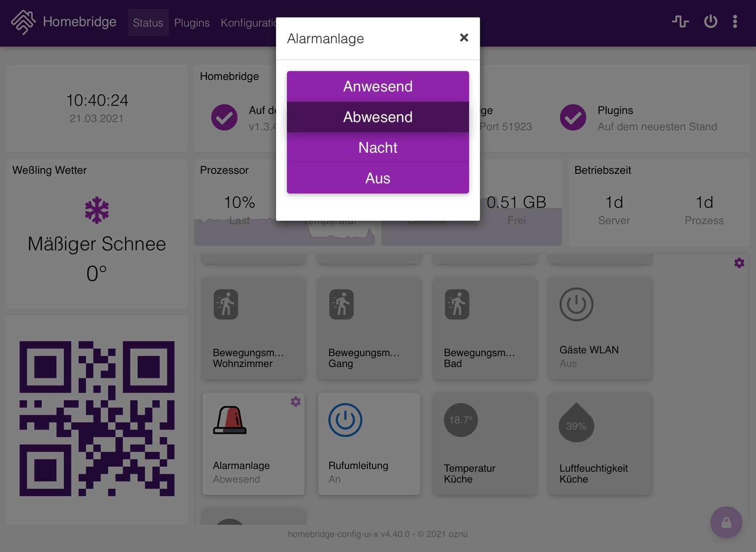
Task: Open Bewegungsmelder Bad tile
Action: pyautogui.click(x=485, y=328)
